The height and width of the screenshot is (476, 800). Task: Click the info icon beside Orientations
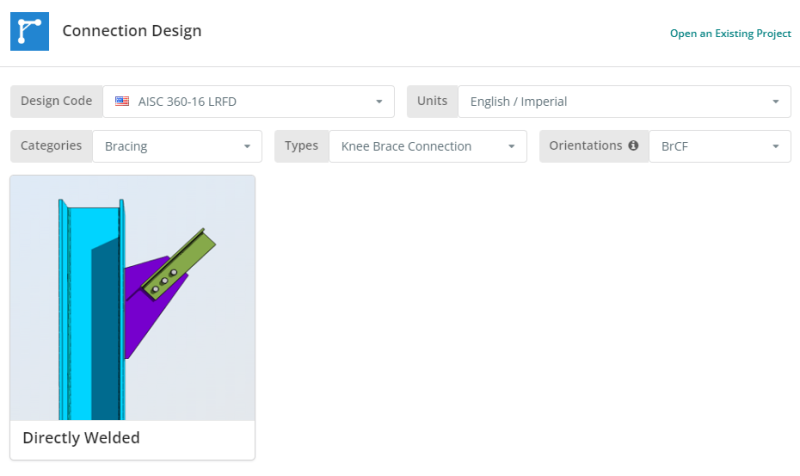(633, 146)
